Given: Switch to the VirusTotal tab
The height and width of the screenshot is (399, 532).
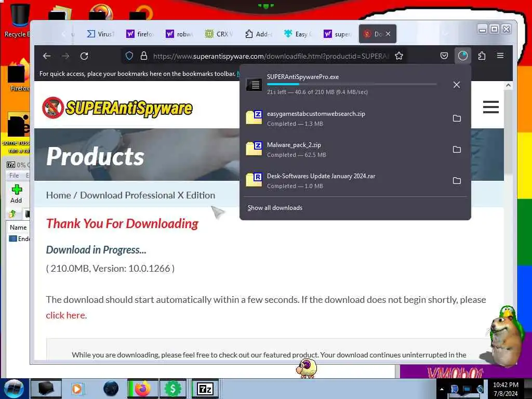Looking at the screenshot, I should (x=101, y=34).
